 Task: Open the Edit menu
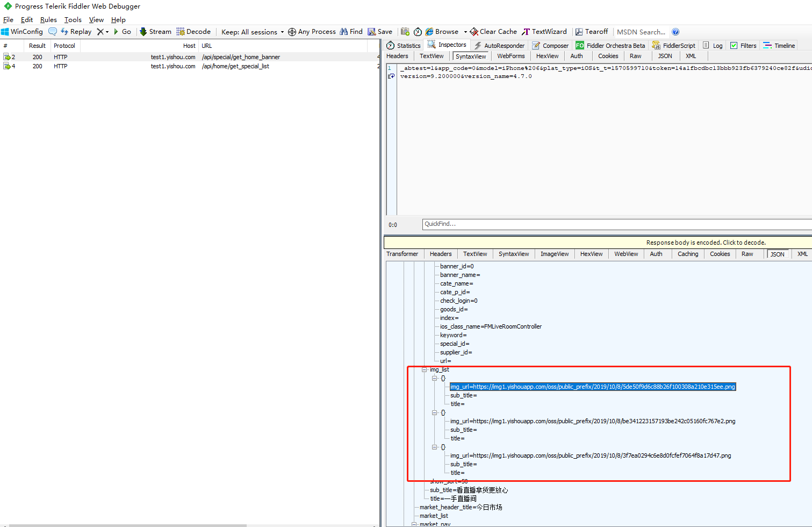click(27, 20)
